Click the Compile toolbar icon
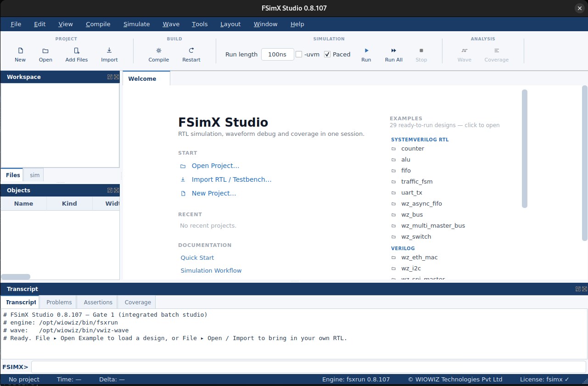Viewport: 588px width, 386px height. coord(158,50)
